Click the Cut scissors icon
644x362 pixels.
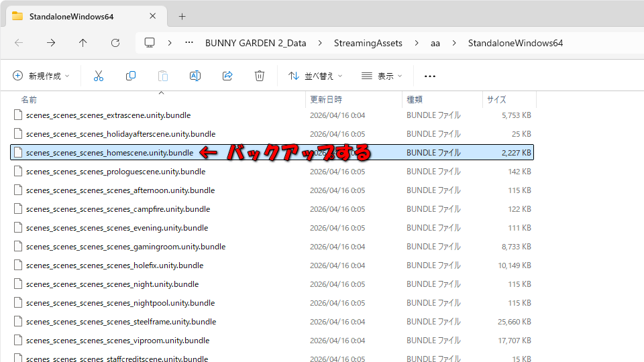99,76
